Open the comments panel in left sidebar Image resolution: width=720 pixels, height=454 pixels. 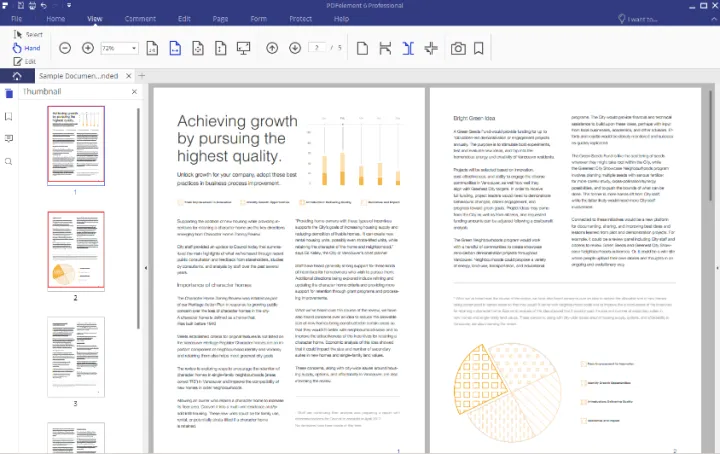pos(9,139)
